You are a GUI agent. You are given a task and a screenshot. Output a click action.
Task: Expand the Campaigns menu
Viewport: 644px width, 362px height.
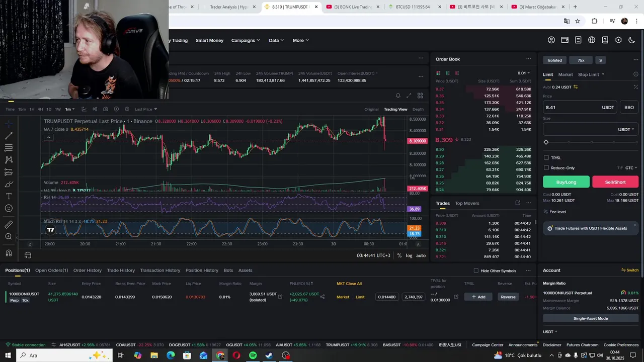(x=246, y=40)
